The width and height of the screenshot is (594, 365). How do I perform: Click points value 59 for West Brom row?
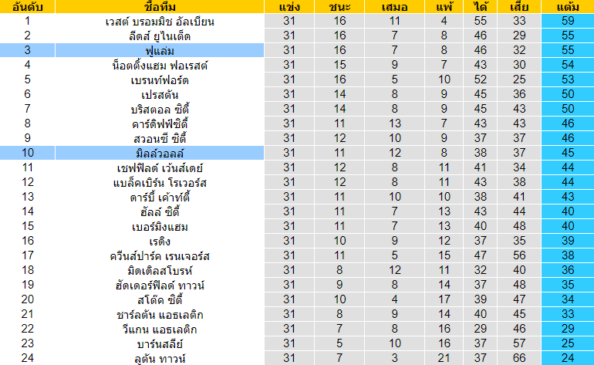[x=568, y=21]
